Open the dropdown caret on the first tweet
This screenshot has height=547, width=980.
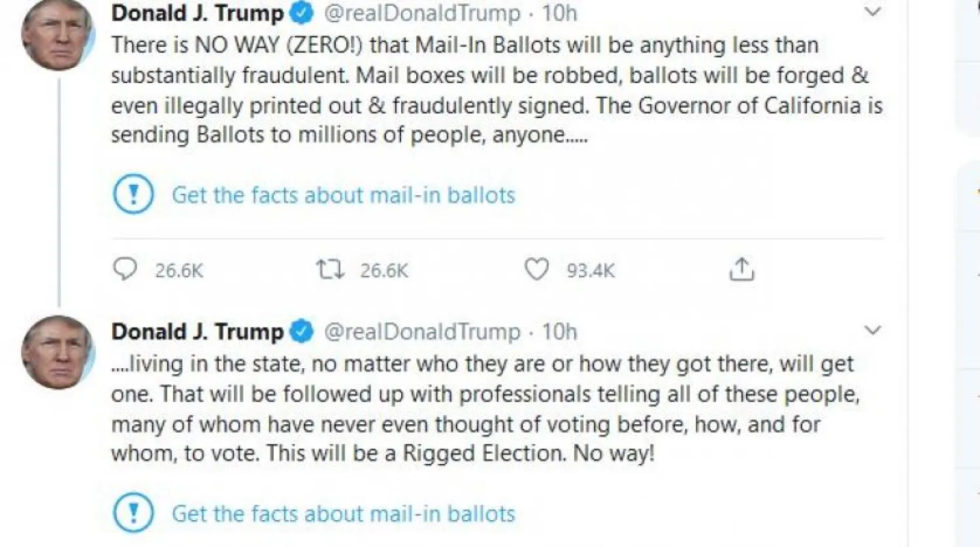coord(872,11)
